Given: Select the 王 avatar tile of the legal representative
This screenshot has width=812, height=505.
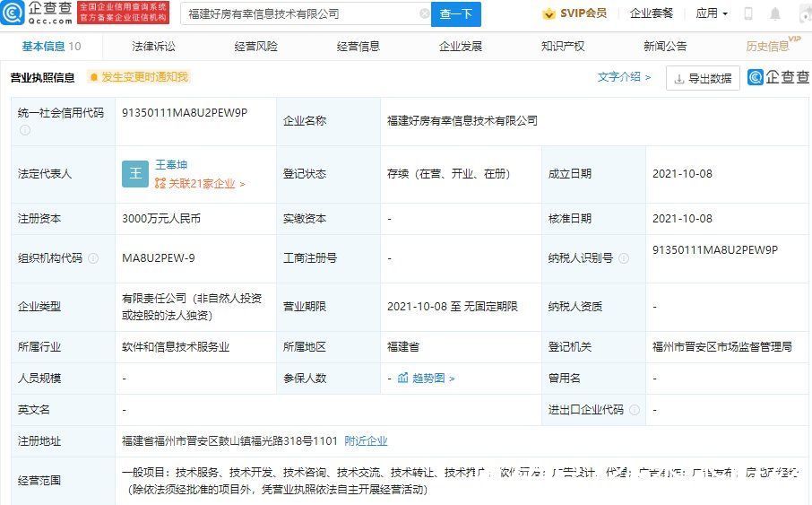Looking at the screenshot, I should (x=135, y=174).
